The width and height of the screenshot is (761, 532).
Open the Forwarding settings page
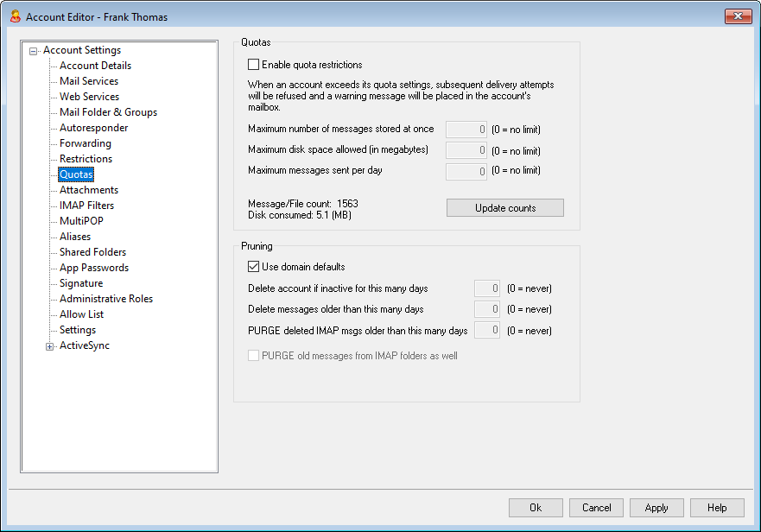click(85, 143)
